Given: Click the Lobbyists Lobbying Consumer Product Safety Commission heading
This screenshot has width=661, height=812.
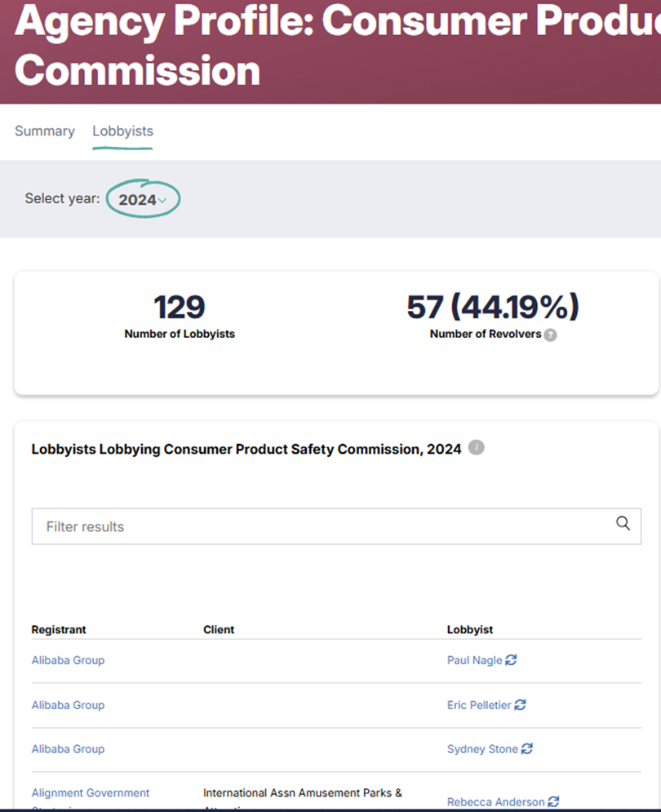Looking at the screenshot, I should tap(246, 449).
